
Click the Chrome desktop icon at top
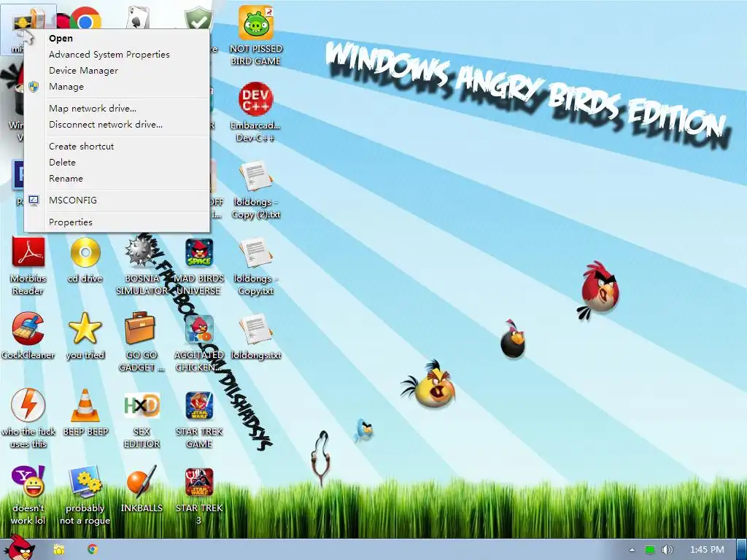[x=86, y=19]
